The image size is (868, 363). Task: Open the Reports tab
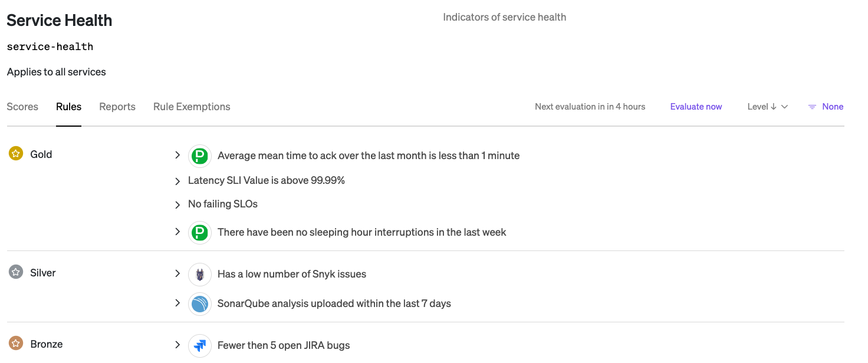pos(117,107)
